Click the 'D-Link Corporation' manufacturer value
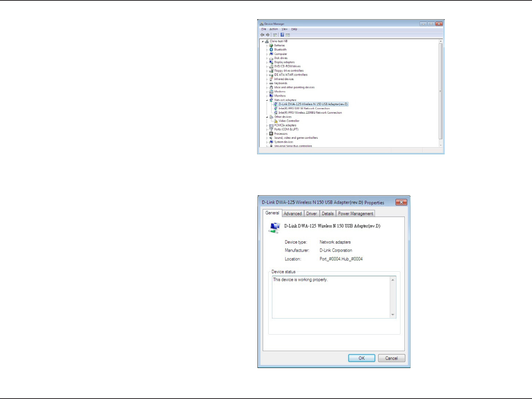The image size is (532, 399). [336, 250]
